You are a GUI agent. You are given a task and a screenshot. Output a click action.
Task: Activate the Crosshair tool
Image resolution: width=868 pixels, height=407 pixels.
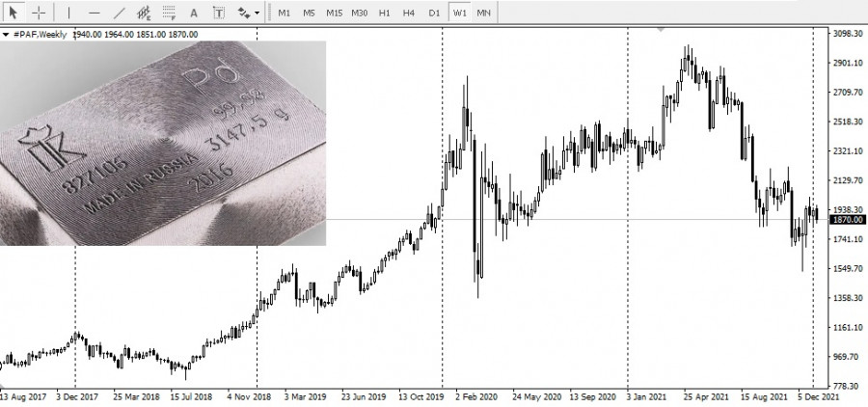point(39,13)
